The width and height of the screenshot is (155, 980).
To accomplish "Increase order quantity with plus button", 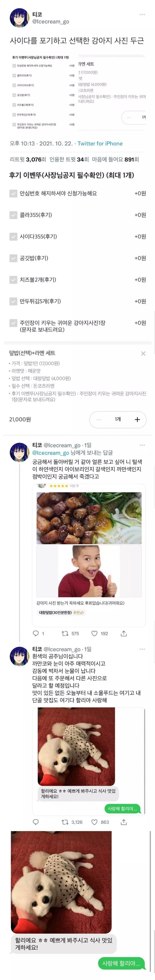I will point(138,420).
